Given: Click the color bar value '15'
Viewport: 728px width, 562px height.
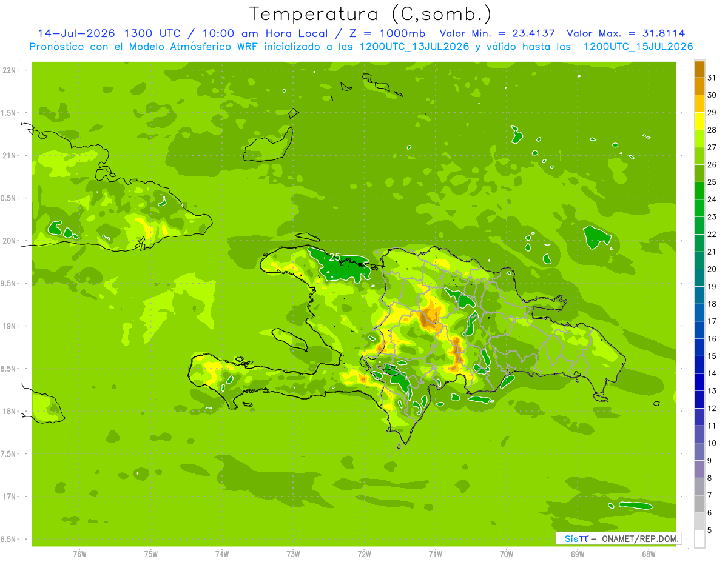Looking at the screenshot, I should pos(712,356).
